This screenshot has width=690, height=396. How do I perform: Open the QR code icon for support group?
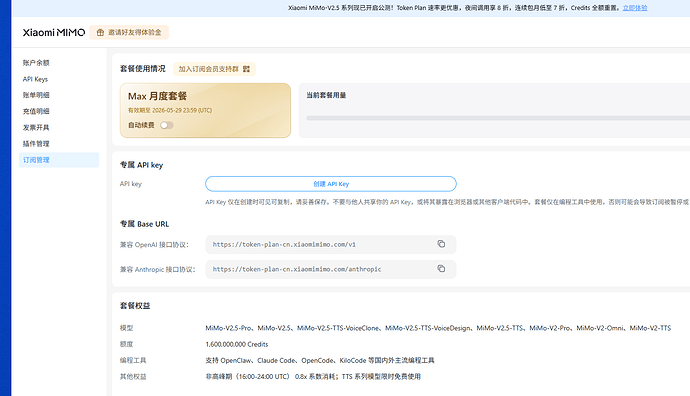point(246,69)
